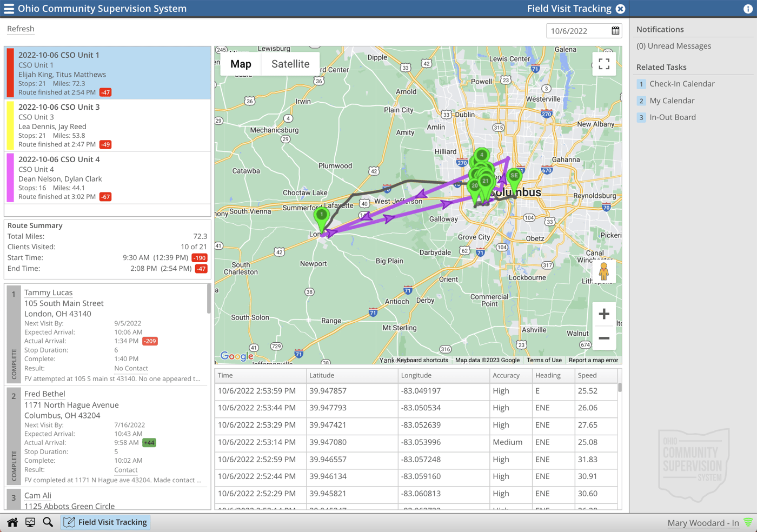Click the client stops list scrollbar

209,299
